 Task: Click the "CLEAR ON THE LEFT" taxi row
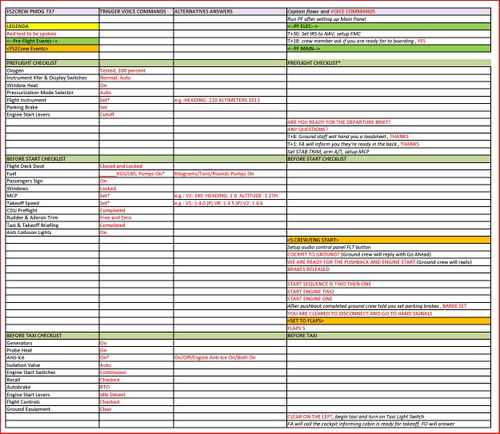point(388,417)
